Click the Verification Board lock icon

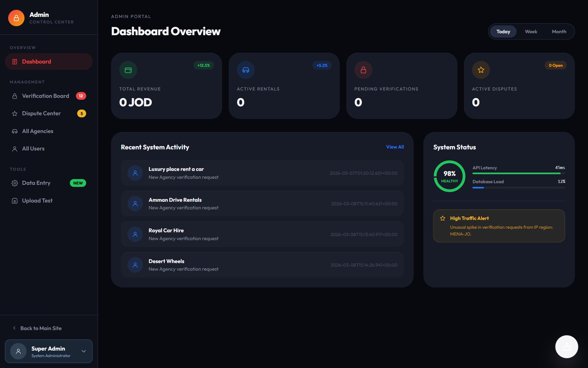click(15, 96)
